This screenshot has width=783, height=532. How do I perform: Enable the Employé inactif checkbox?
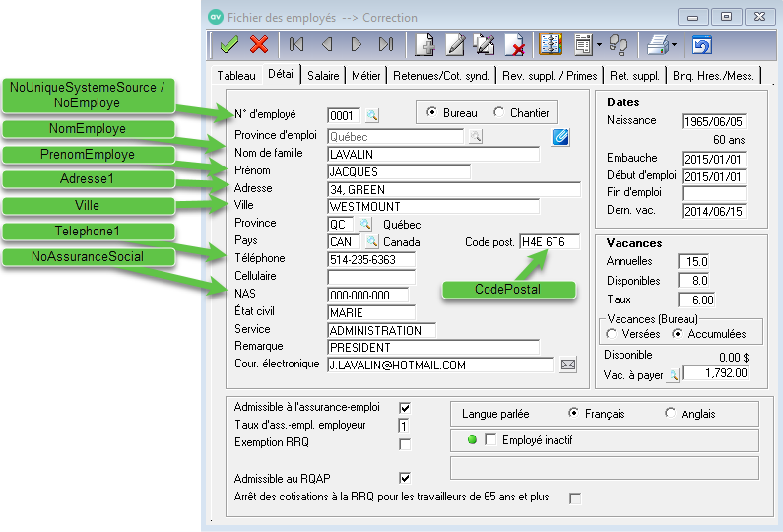pos(490,439)
